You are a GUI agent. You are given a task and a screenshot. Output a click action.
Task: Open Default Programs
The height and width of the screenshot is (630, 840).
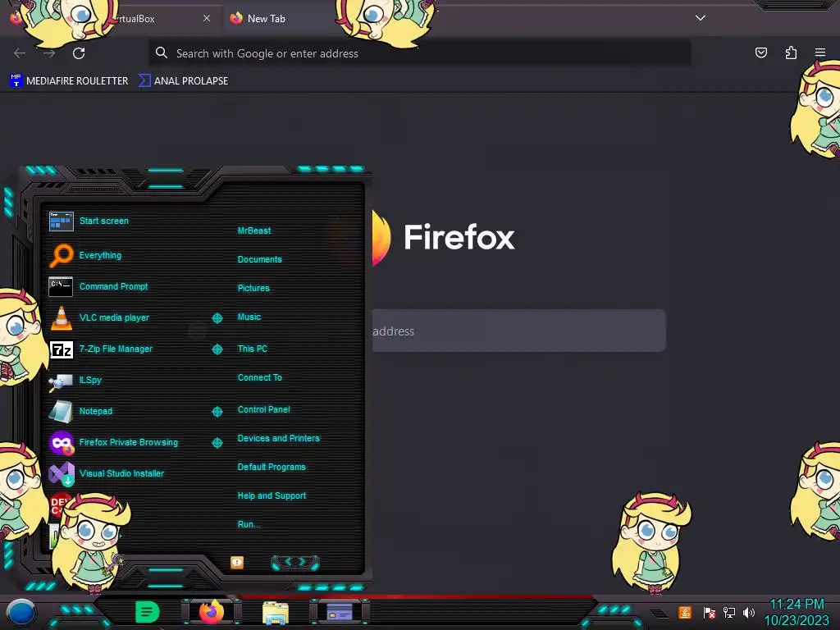272,467
